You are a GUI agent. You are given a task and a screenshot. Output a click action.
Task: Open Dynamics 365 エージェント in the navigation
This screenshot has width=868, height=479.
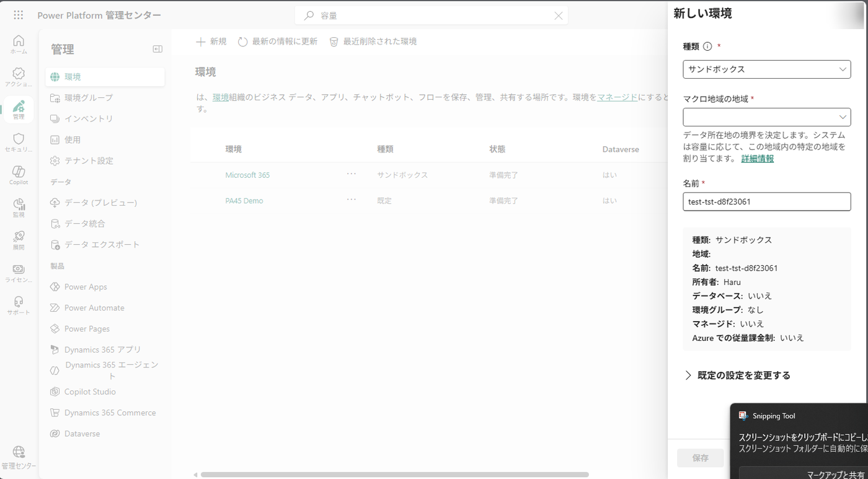coord(105,371)
